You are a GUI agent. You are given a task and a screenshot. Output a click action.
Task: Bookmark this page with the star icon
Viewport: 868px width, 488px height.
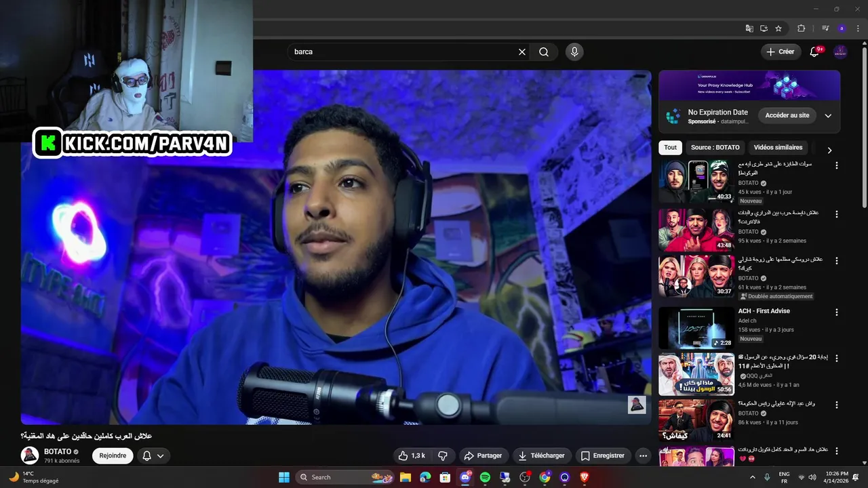778,28
